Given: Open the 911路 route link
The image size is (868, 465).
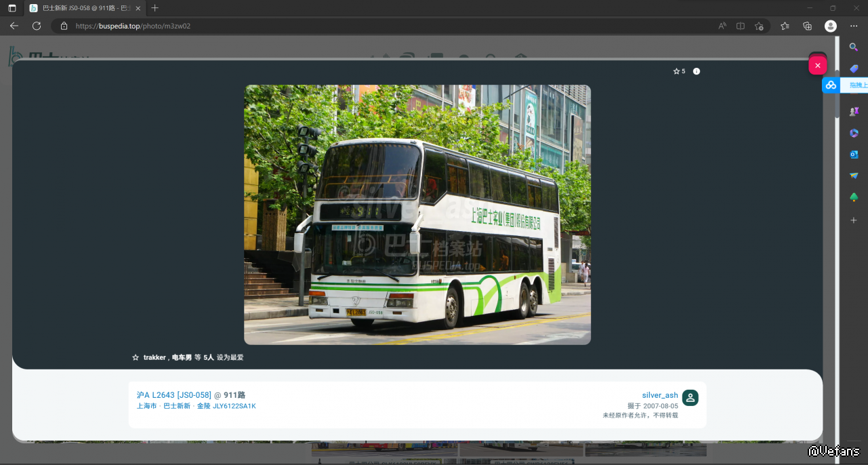Looking at the screenshot, I should pos(234,395).
